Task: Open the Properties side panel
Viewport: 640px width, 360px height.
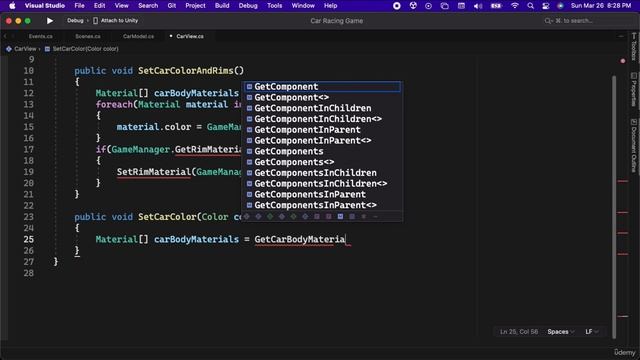Action: click(634, 90)
